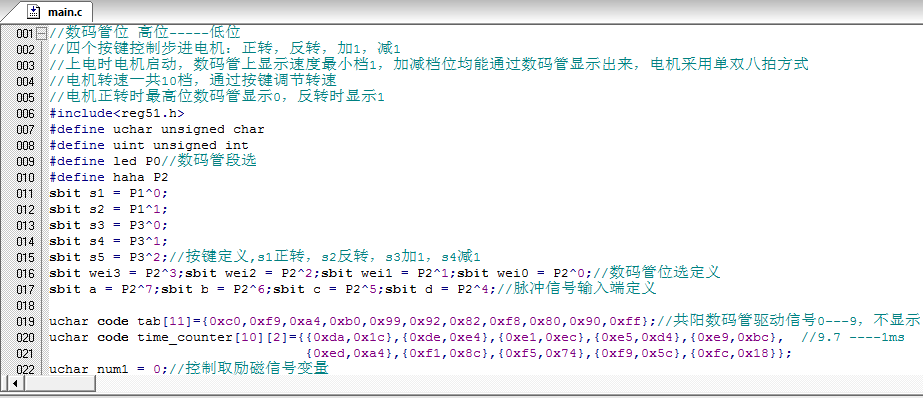The image size is (923, 398).
Task: Click line number 018
Action: (x=26, y=305)
